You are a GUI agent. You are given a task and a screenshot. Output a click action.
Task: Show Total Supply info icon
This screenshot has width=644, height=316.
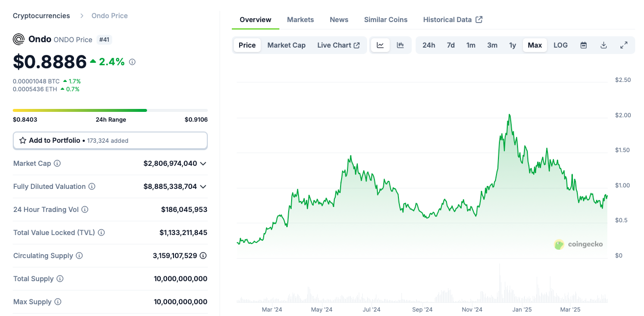60,279
